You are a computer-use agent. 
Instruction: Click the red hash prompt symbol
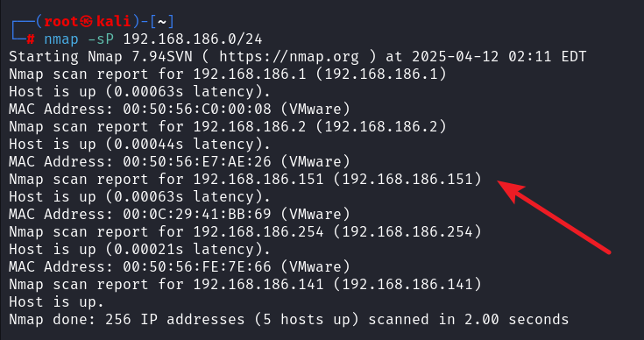pyautogui.click(x=31, y=39)
